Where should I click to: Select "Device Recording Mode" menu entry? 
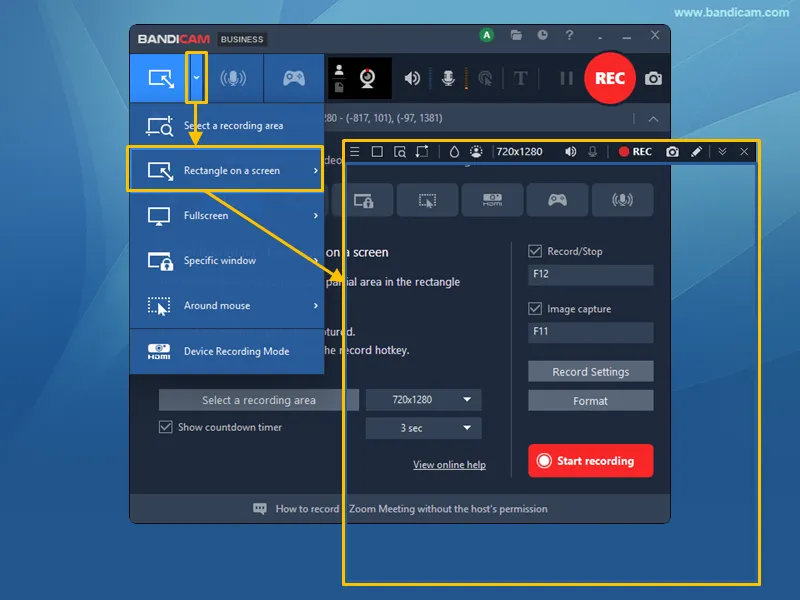(227, 351)
